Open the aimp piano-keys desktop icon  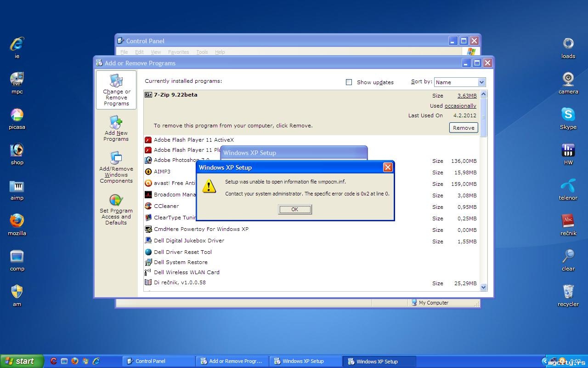pyautogui.click(x=17, y=186)
